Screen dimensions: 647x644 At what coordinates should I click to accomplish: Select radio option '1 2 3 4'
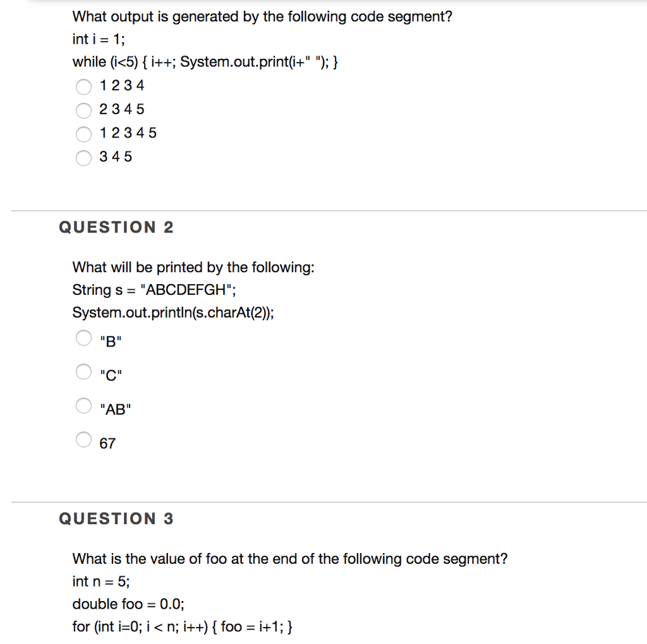tap(83, 86)
